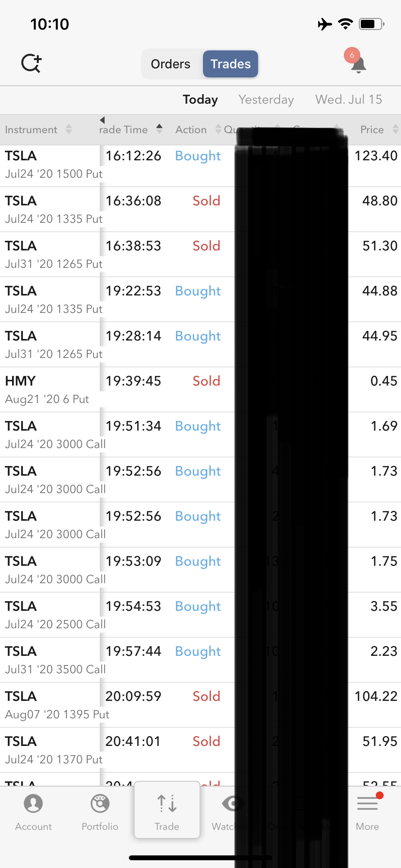Tap the search add instrument icon
This screenshot has width=401, height=868.
click(31, 63)
